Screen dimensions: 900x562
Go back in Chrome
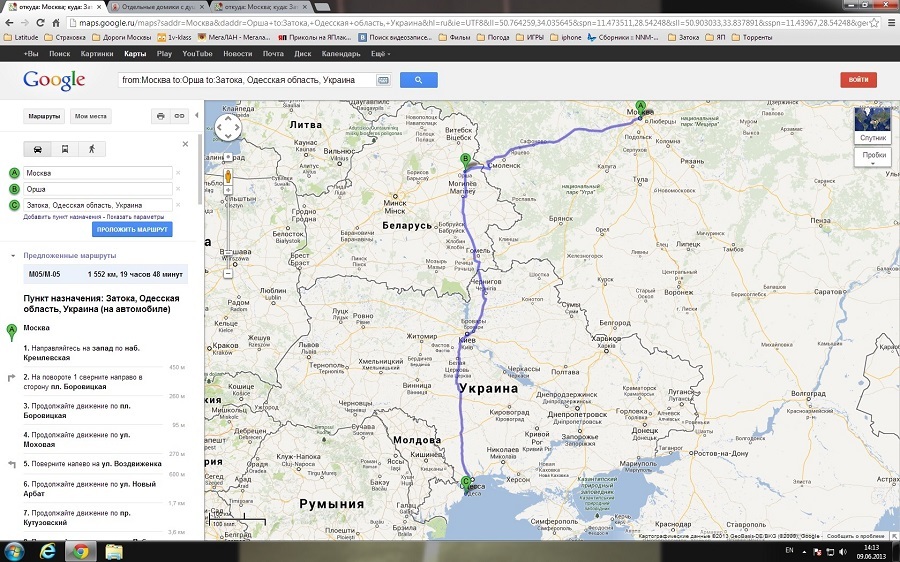pyautogui.click(x=9, y=23)
